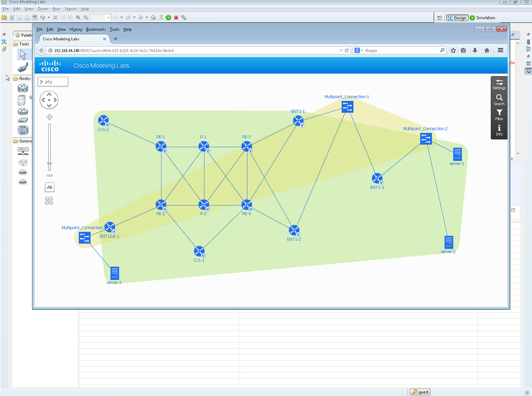The image size is (532, 396).
Task: Click the plus zoom icon above the slider
Action: [x=50, y=117]
